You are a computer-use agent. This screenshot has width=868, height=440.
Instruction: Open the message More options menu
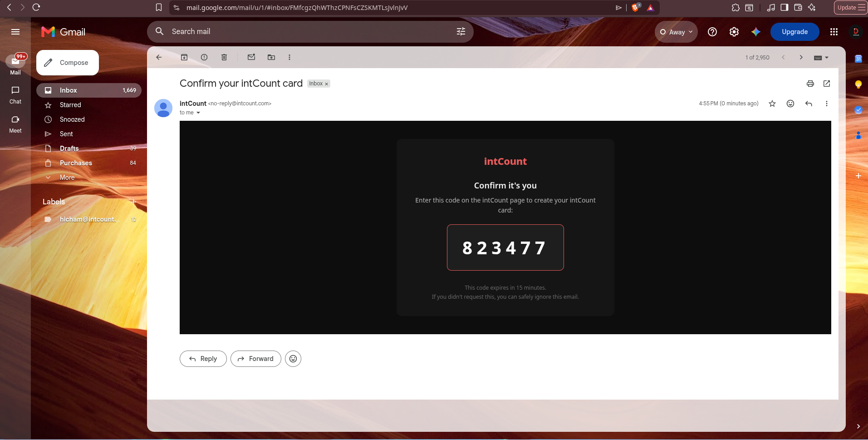pyautogui.click(x=827, y=104)
